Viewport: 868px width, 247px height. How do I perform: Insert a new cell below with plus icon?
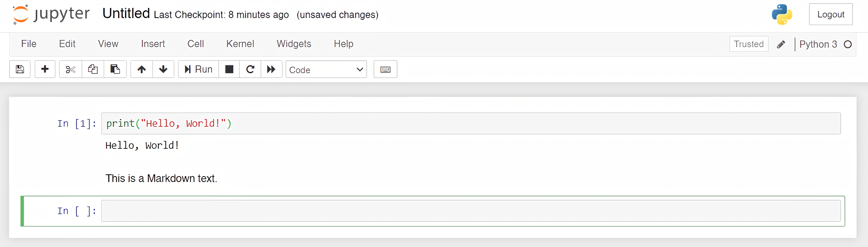click(x=45, y=69)
